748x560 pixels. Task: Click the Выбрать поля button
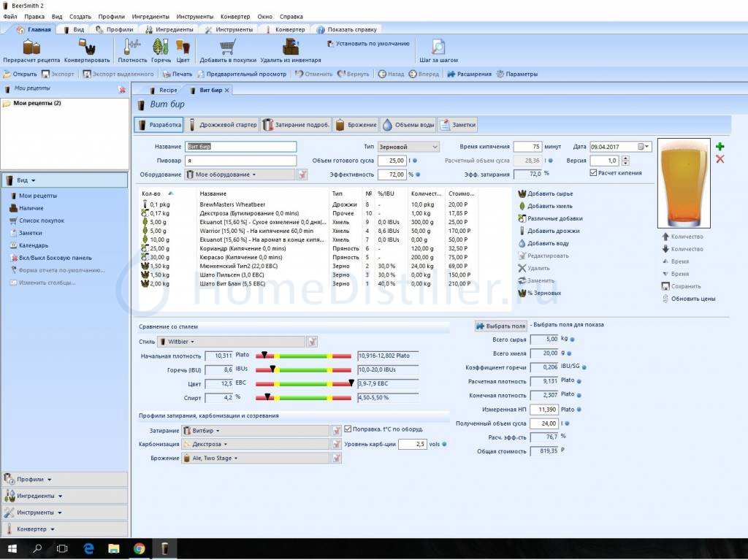[x=501, y=326]
